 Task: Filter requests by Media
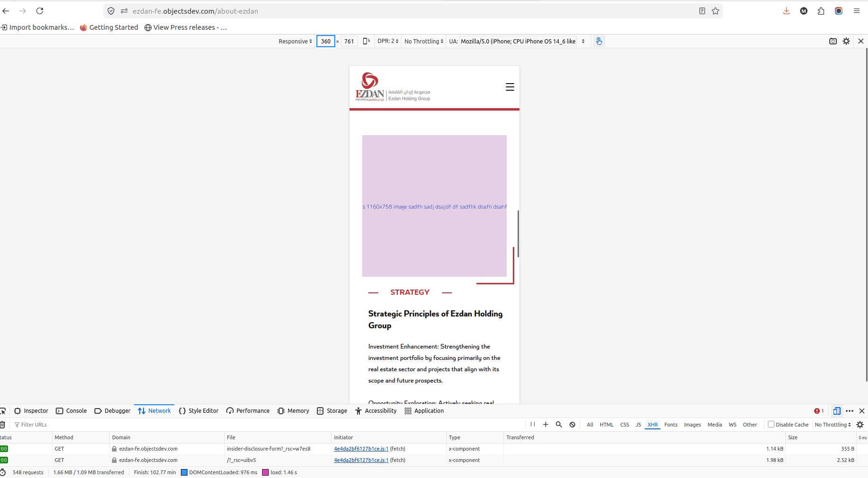(x=715, y=425)
